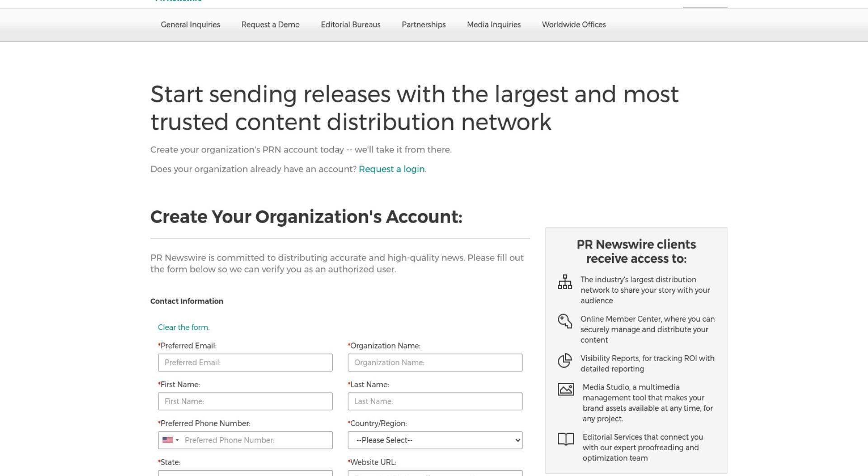
Task: Click the Clear the form link
Action: click(x=184, y=328)
